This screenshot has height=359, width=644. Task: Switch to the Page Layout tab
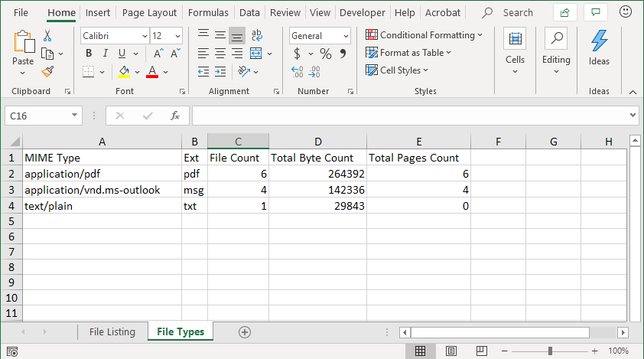pyautogui.click(x=149, y=13)
